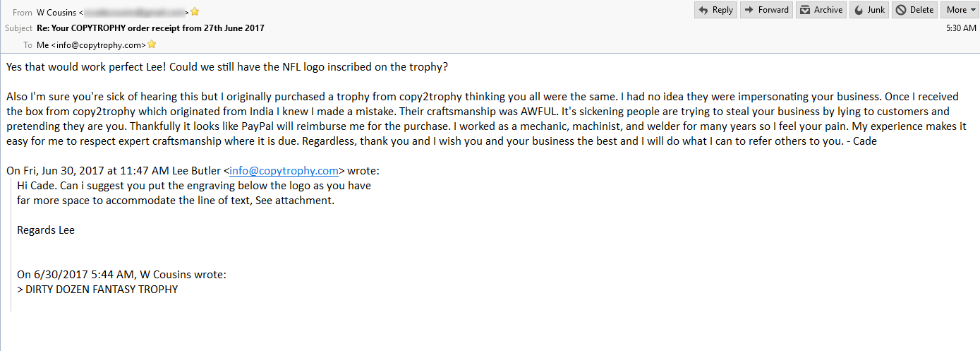This screenshot has width=980, height=351.
Task: Click the From field label
Action: [23, 12]
